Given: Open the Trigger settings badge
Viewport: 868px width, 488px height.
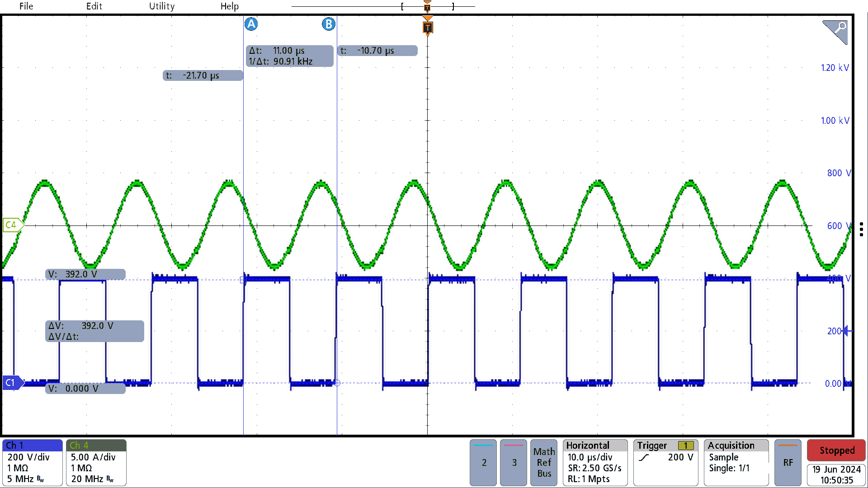Looking at the screenshot, I should point(665,462).
